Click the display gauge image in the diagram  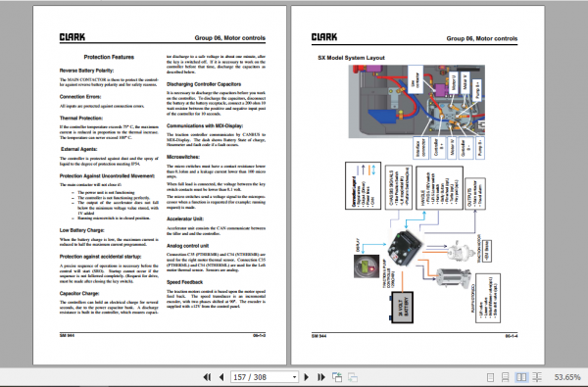367,266
